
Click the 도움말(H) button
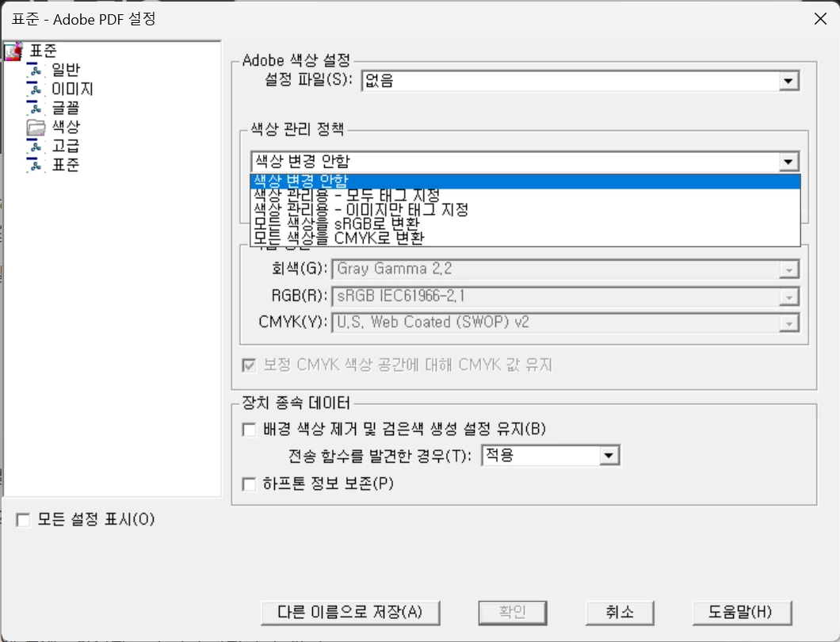click(x=742, y=613)
